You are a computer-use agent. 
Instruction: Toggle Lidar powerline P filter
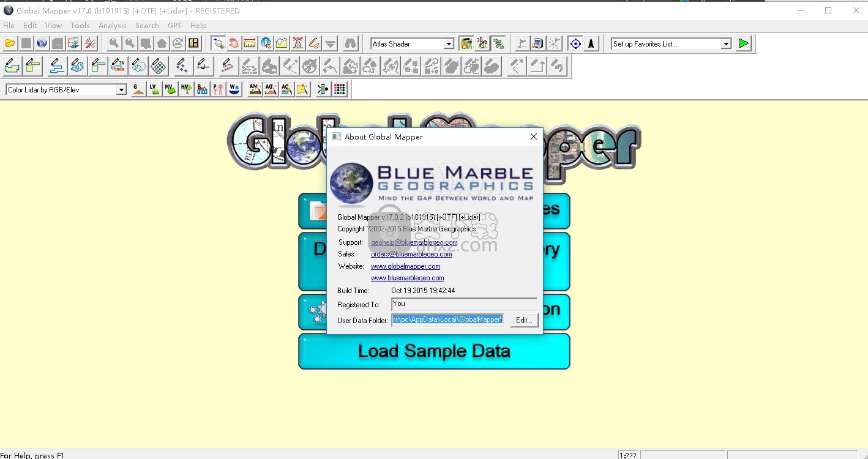[x=218, y=90]
